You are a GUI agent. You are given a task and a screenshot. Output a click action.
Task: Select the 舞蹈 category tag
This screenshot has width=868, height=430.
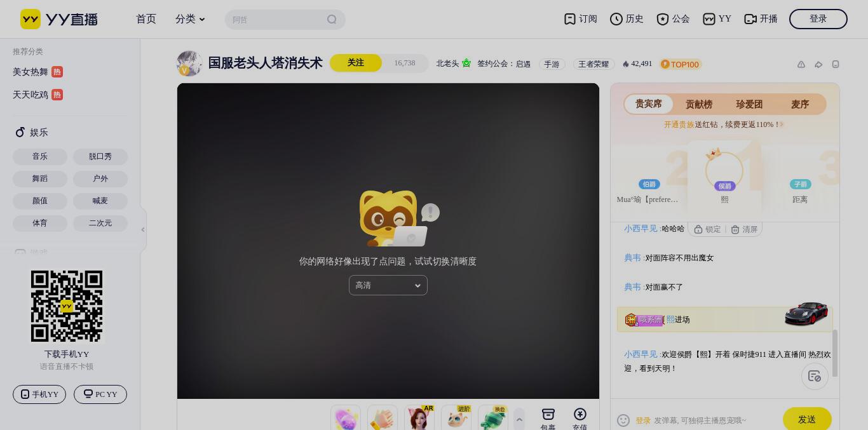[x=40, y=178]
